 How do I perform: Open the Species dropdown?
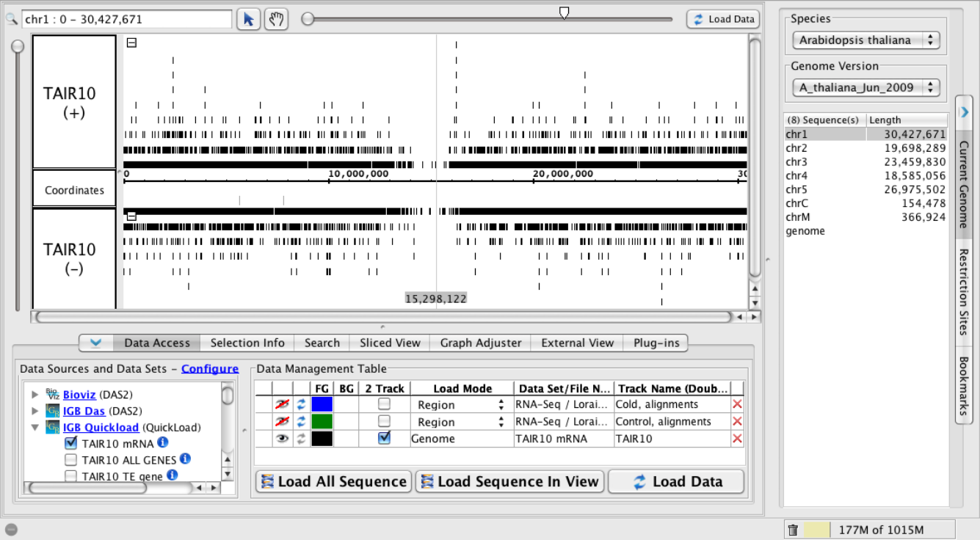click(x=866, y=40)
